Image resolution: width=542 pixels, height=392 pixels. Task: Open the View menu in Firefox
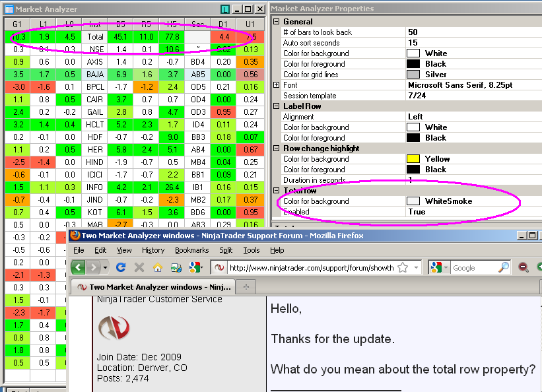point(124,250)
